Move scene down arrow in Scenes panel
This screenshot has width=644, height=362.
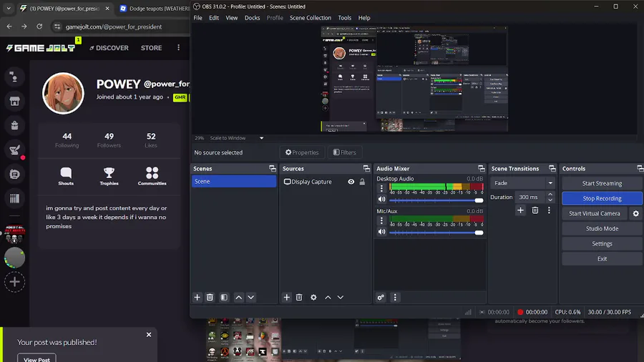coord(251,297)
